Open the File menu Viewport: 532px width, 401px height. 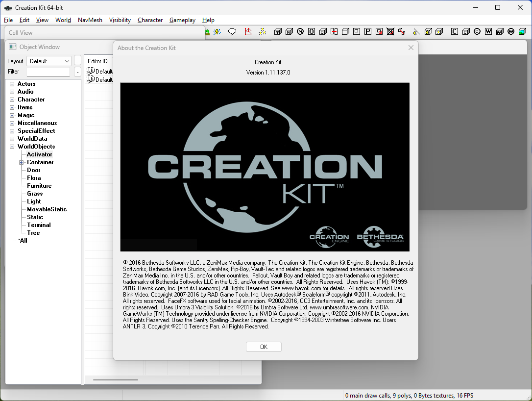pos(8,20)
